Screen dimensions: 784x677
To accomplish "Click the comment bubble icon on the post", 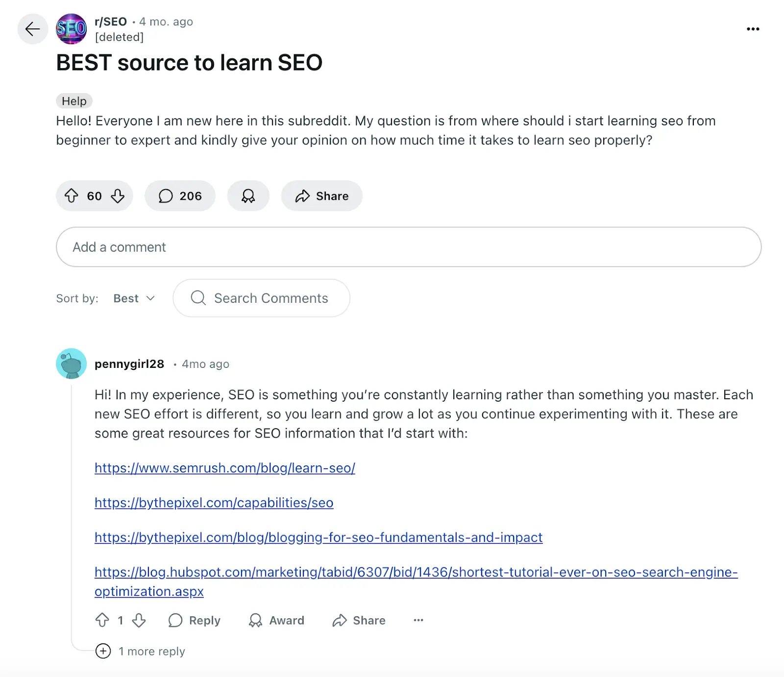I will click(167, 196).
